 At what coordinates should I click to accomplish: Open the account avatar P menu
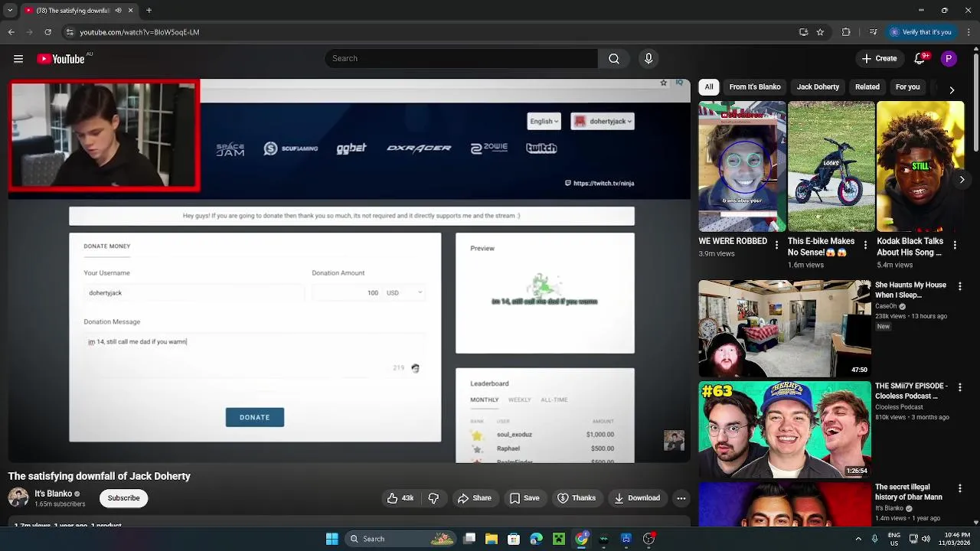[x=949, y=59]
